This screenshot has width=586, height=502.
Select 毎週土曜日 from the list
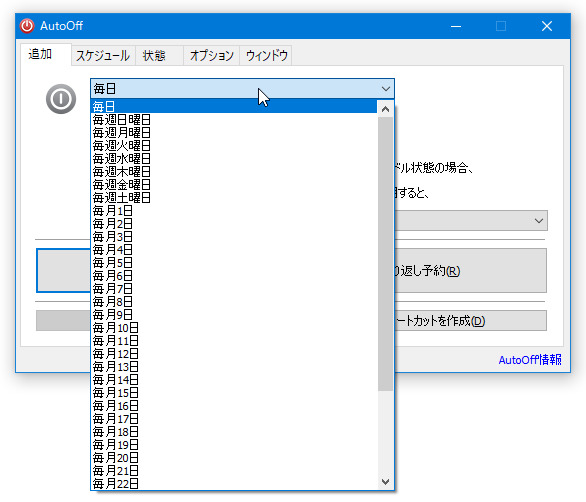pyautogui.click(x=234, y=198)
